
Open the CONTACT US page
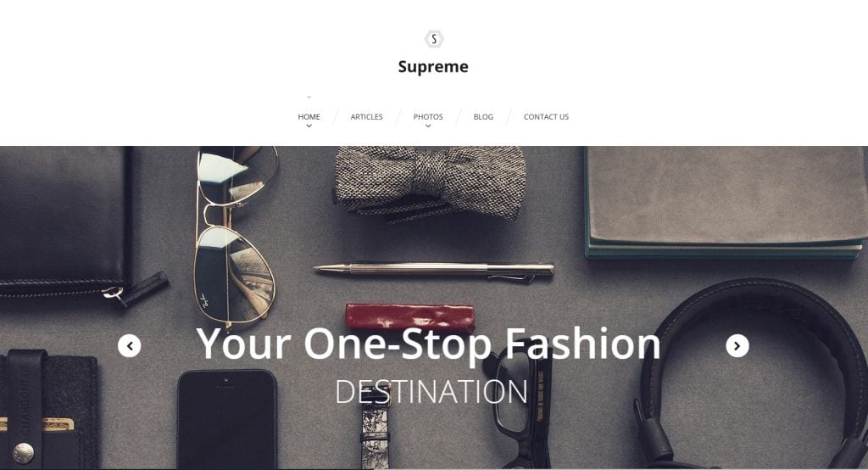(x=547, y=116)
